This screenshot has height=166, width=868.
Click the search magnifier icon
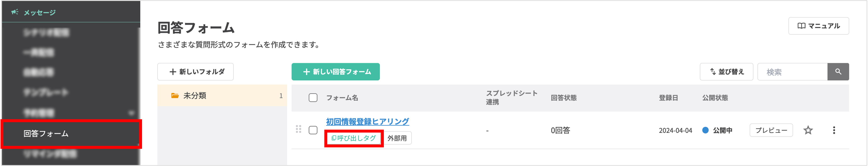coord(839,72)
